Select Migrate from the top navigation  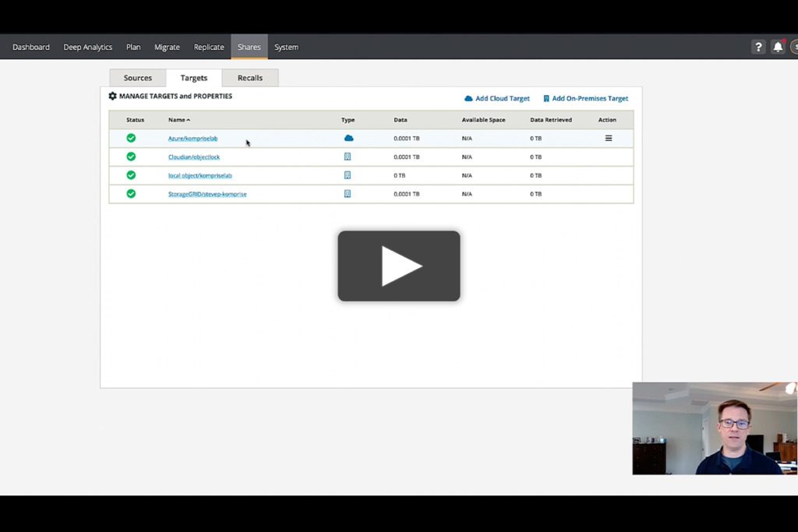pos(167,47)
